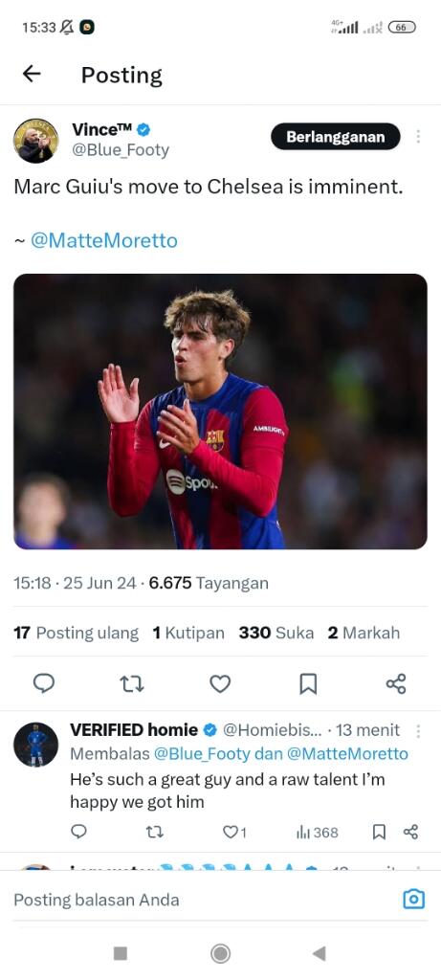Tap the share icon under the main post
The height and width of the screenshot is (980, 441).
[396, 683]
